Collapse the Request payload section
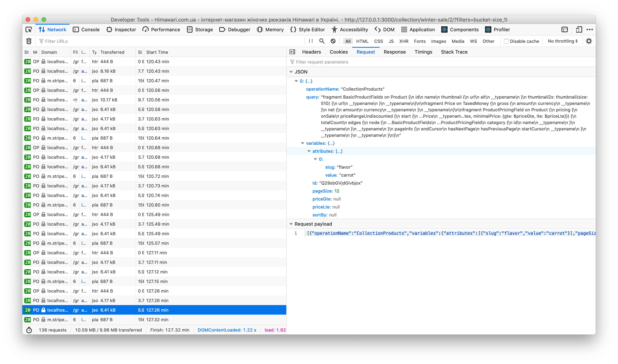 291,224
